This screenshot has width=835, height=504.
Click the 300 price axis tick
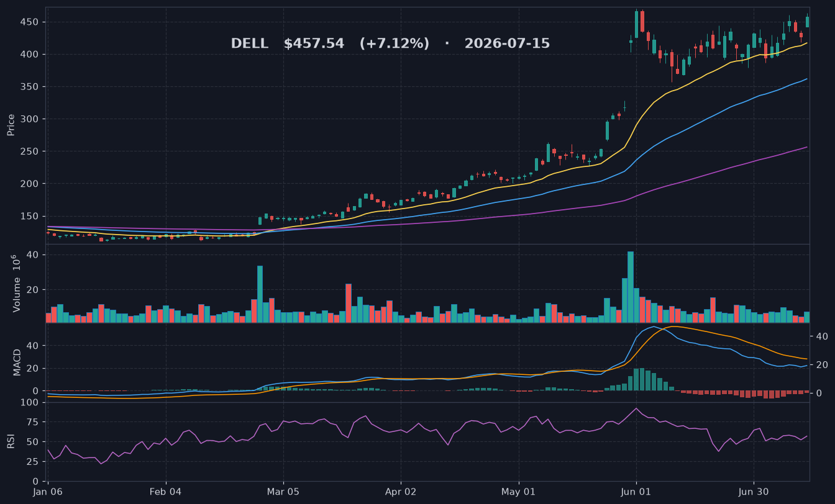(x=30, y=119)
